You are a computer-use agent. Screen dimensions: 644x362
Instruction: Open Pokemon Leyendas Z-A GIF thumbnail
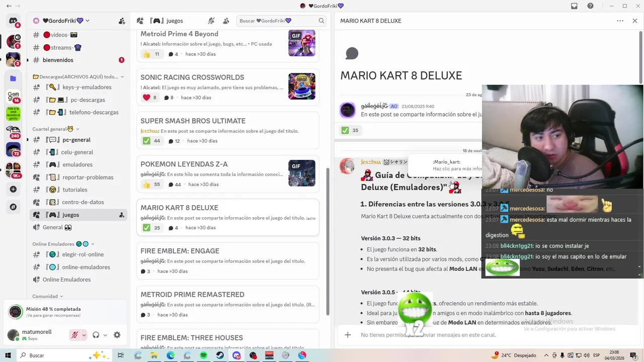tap(302, 173)
